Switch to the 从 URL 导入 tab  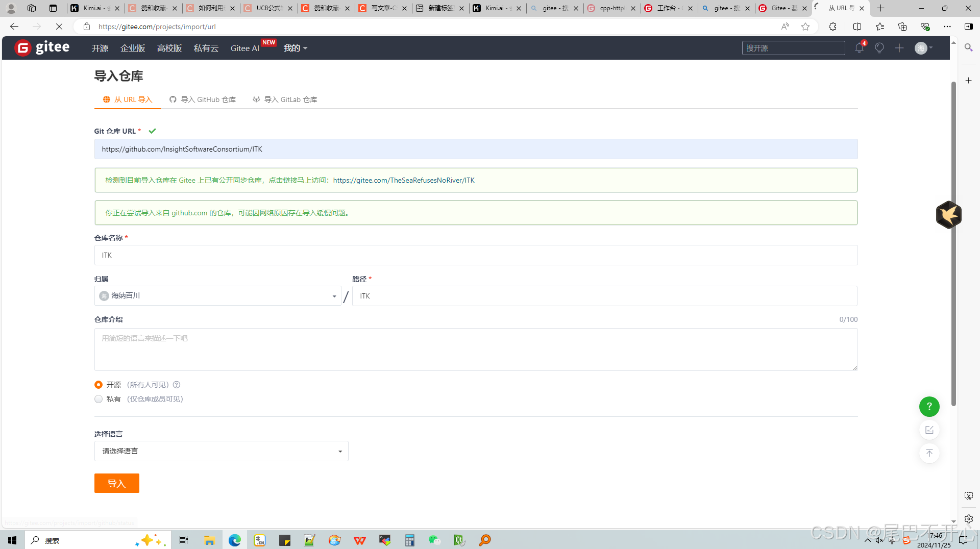(128, 99)
